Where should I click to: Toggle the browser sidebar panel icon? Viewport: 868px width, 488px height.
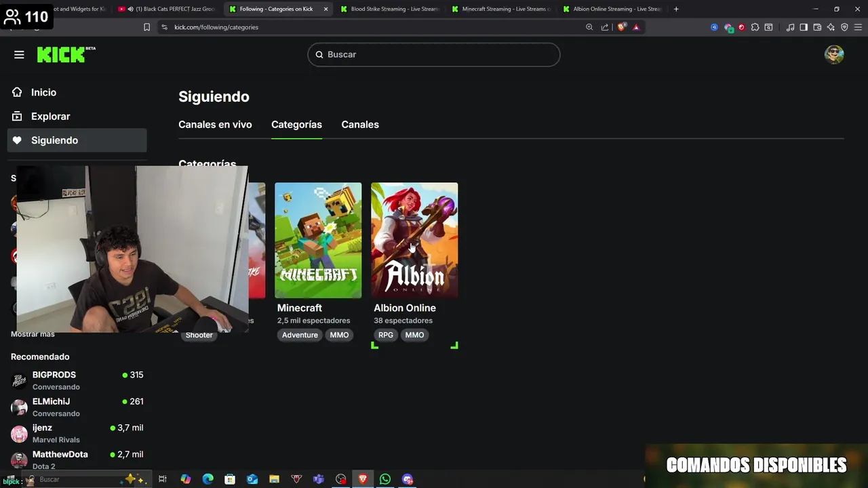point(804,27)
